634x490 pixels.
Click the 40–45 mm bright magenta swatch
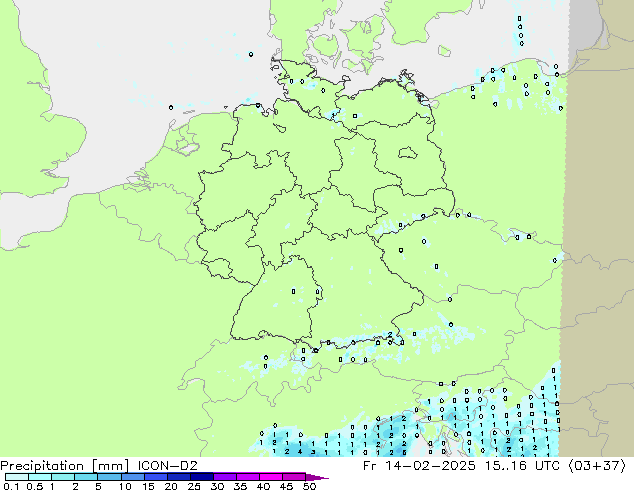[x=271, y=477]
